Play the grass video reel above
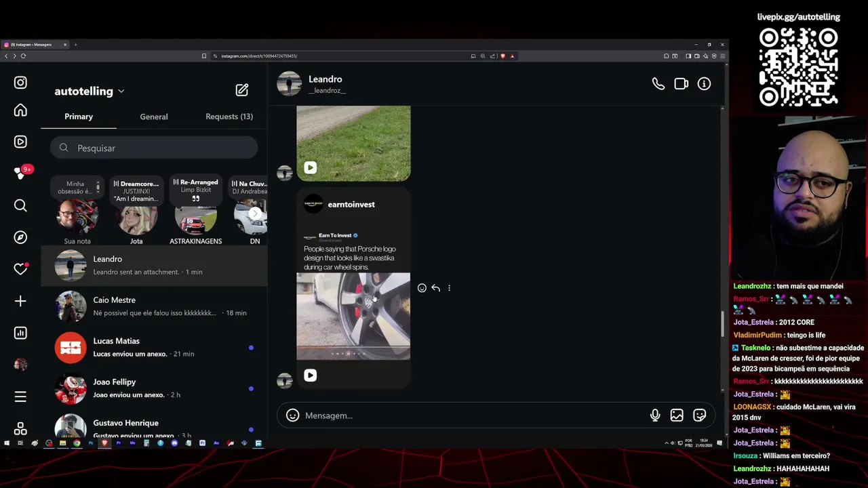 coord(310,167)
